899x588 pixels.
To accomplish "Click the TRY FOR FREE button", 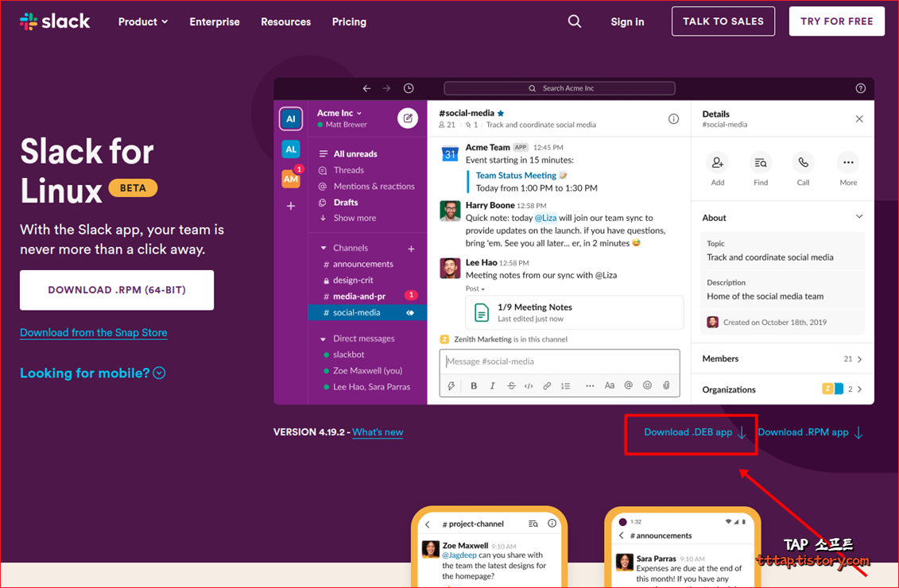I will pyautogui.click(x=836, y=21).
